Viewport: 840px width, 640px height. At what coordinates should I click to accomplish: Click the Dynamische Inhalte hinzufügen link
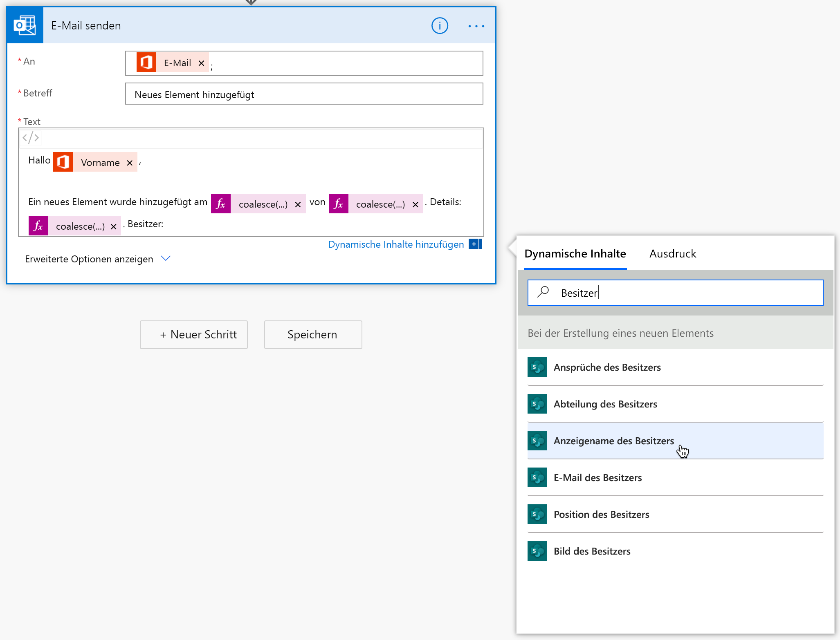396,244
